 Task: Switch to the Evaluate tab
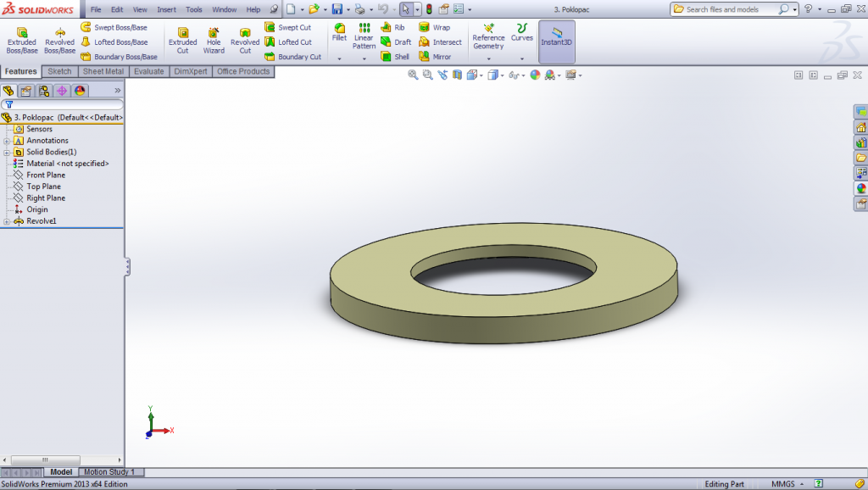pos(149,71)
